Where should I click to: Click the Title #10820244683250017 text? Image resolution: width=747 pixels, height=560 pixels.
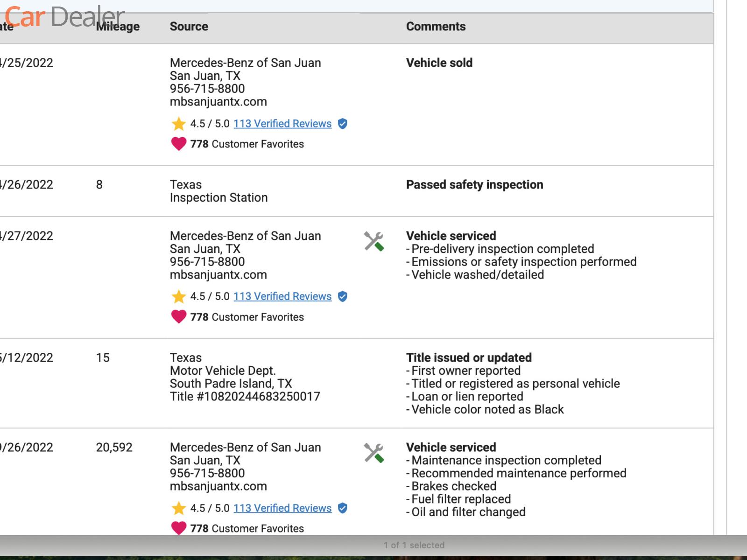click(x=245, y=397)
